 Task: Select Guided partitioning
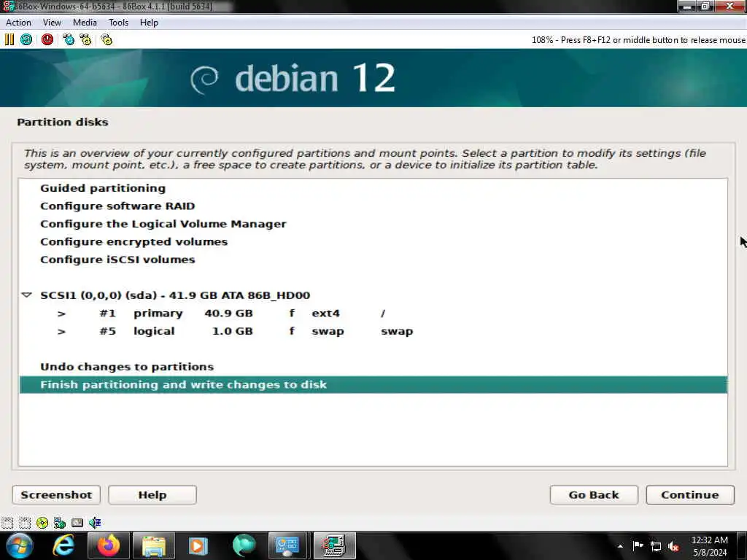(373, 188)
